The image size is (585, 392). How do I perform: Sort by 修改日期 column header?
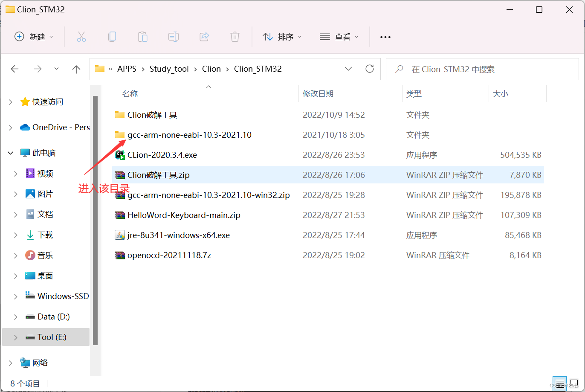318,94
